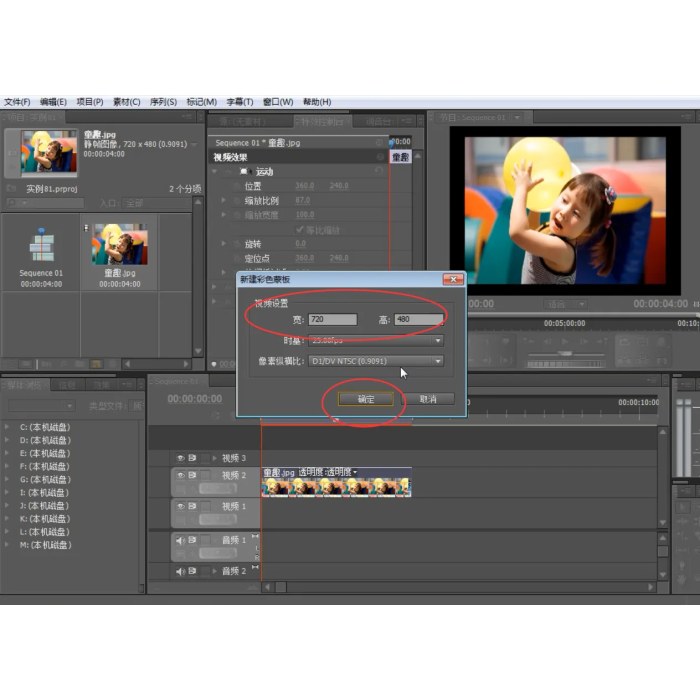Expand the E: (本机磁盘) drive
Image resolution: width=700 pixels, height=700 pixels.
tap(7, 453)
